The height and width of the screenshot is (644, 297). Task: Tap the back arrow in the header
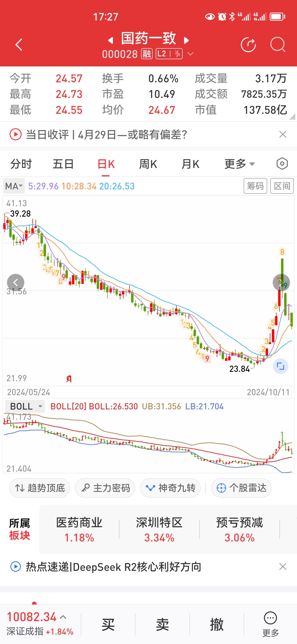coord(19,45)
